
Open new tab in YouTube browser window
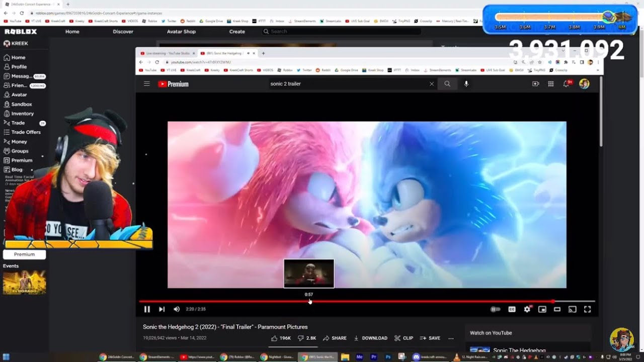263,53
